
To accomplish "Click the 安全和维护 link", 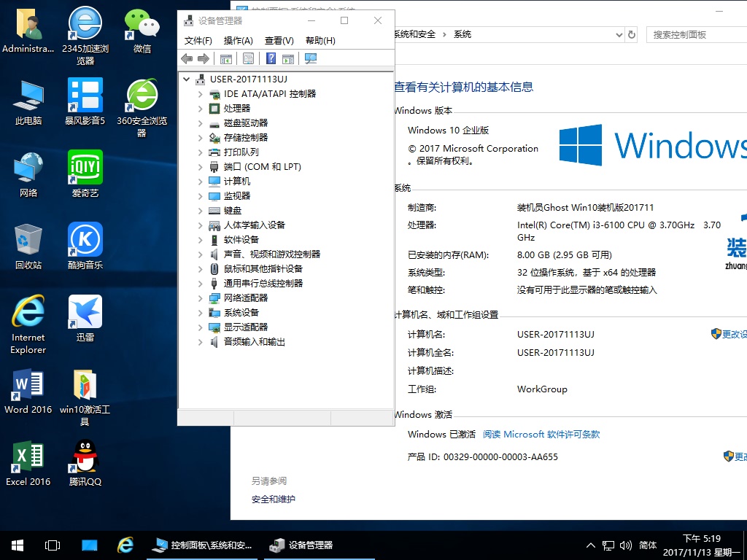I will [274, 499].
